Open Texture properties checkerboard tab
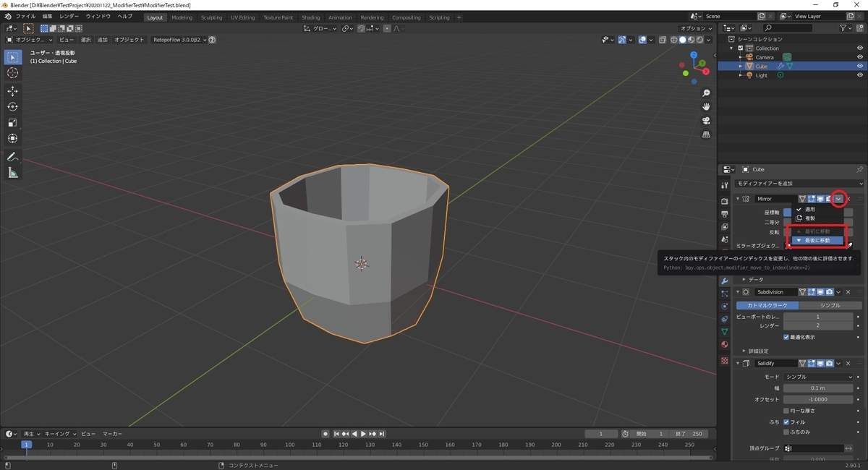 (x=725, y=360)
